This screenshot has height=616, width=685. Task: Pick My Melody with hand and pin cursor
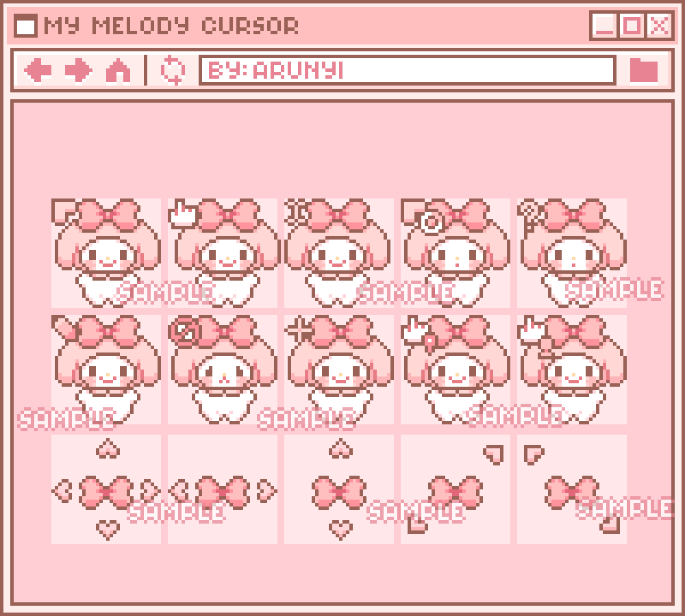pos(456,370)
